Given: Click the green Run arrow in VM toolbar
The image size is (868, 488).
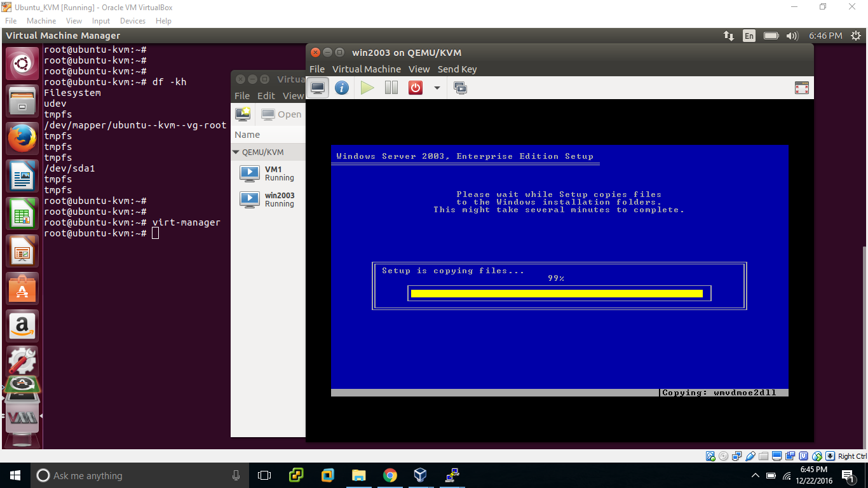Looking at the screenshot, I should click(367, 88).
